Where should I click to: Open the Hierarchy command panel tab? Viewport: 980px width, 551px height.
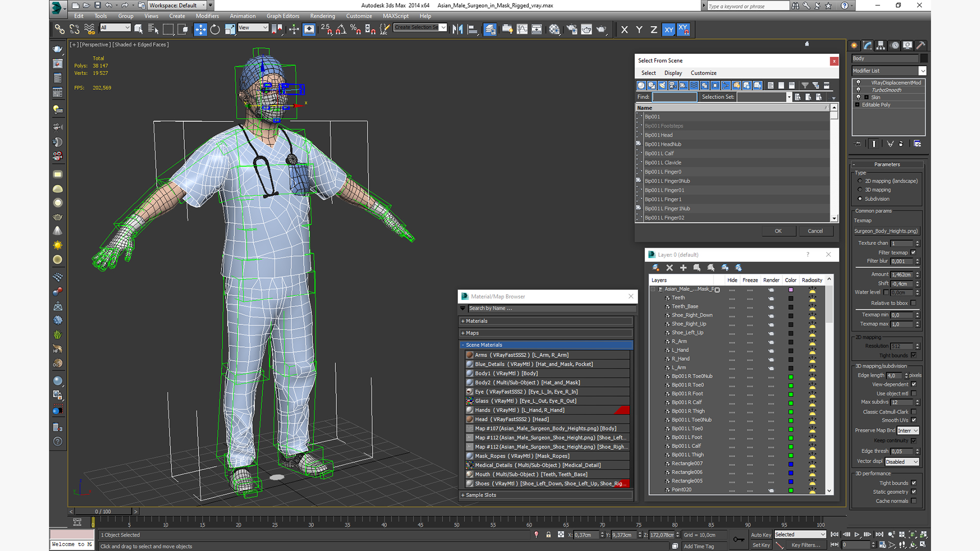click(x=880, y=45)
